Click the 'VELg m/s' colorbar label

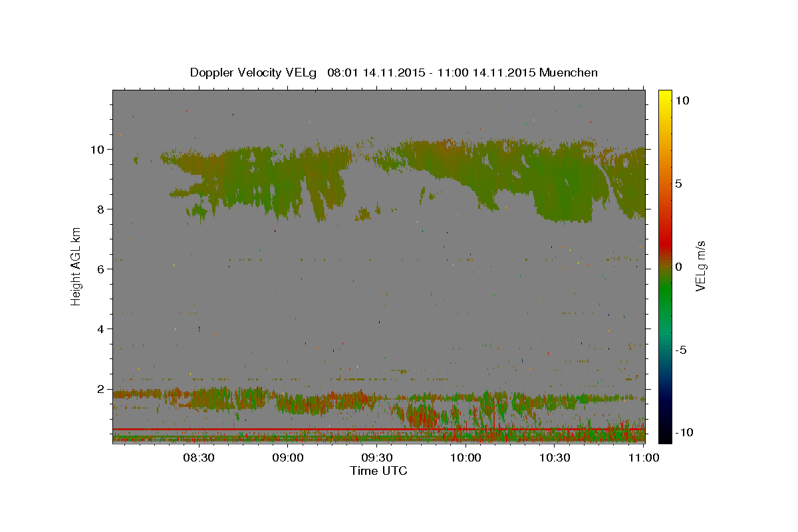(700, 267)
